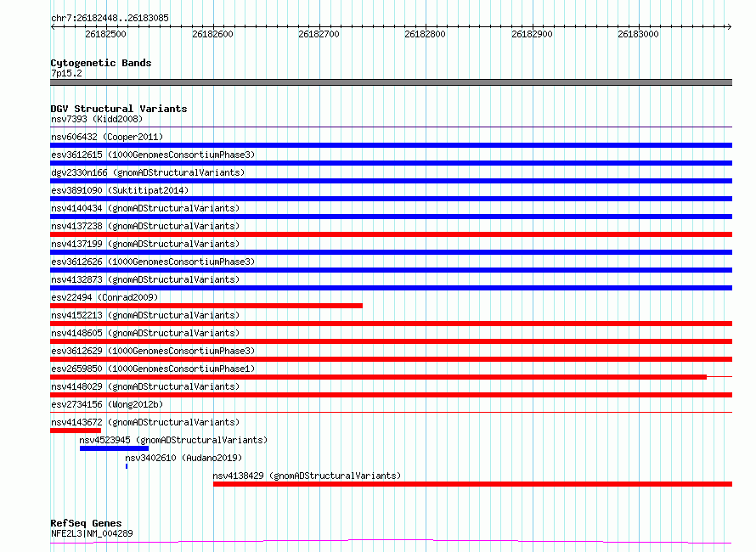The height and width of the screenshot is (552, 756).
Task: Click the blue bar under nsv4523945
Action: coord(115,448)
